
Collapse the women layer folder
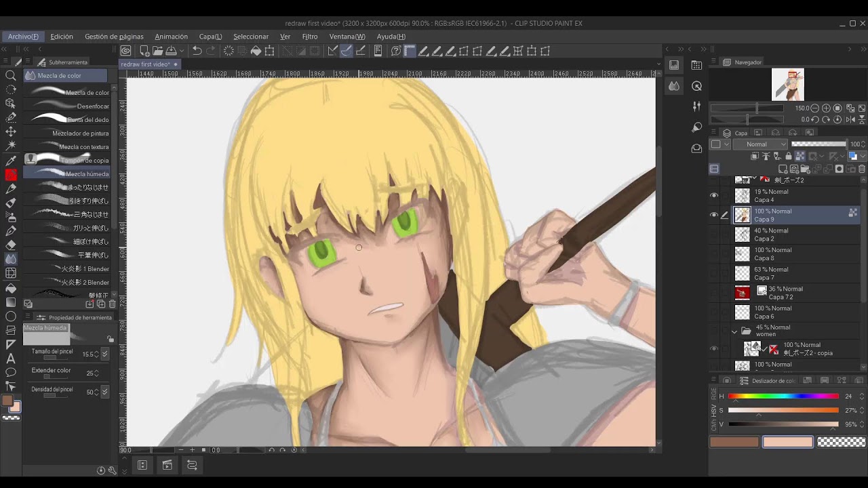tap(734, 331)
